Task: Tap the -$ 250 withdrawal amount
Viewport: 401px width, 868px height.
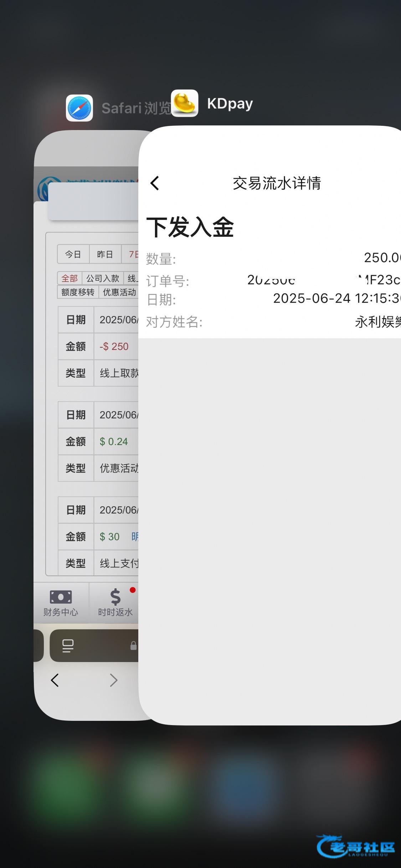Action: 114,346
